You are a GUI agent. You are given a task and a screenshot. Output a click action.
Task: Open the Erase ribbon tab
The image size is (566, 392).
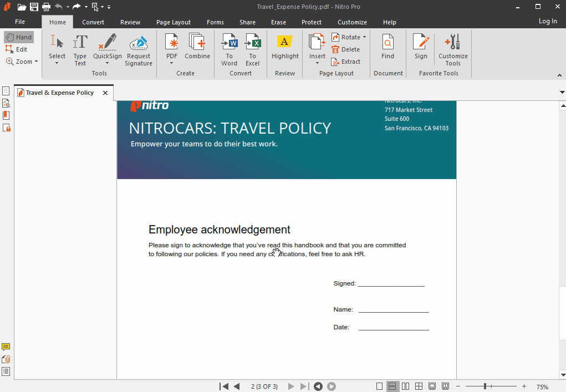click(x=278, y=22)
